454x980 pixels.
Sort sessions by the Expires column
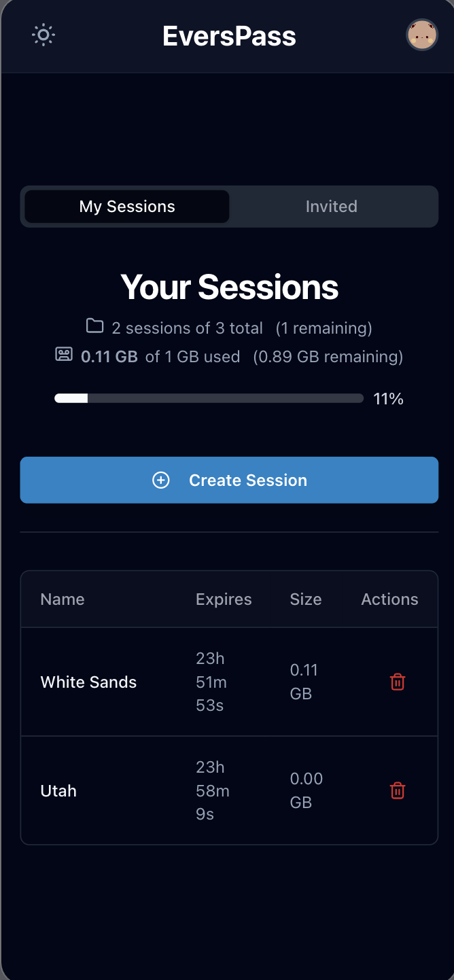click(224, 599)
